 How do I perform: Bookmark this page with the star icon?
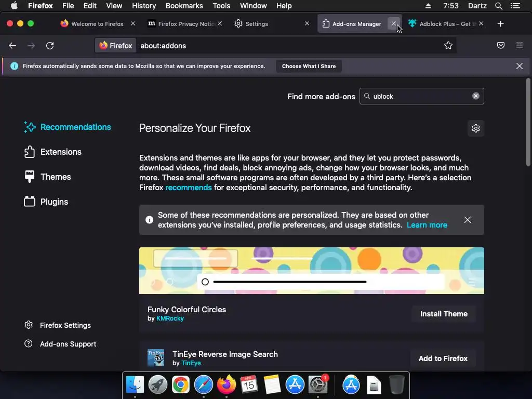pos(448,46)
